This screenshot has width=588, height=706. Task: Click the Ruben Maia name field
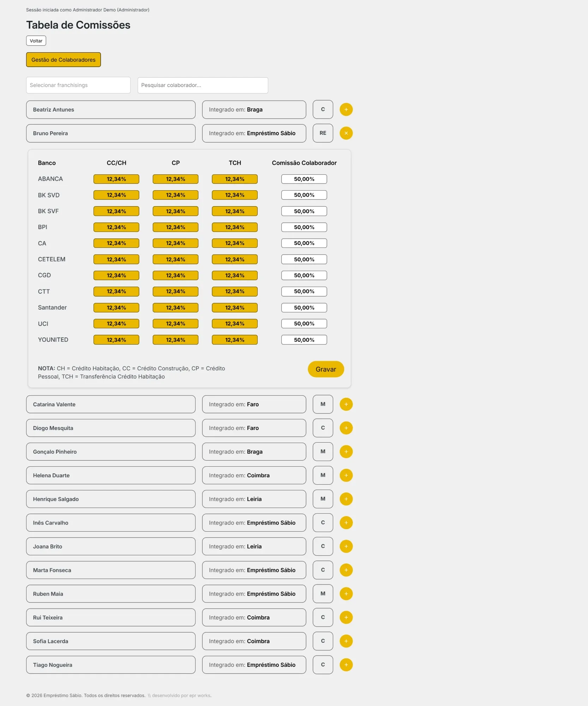point(111,594)
